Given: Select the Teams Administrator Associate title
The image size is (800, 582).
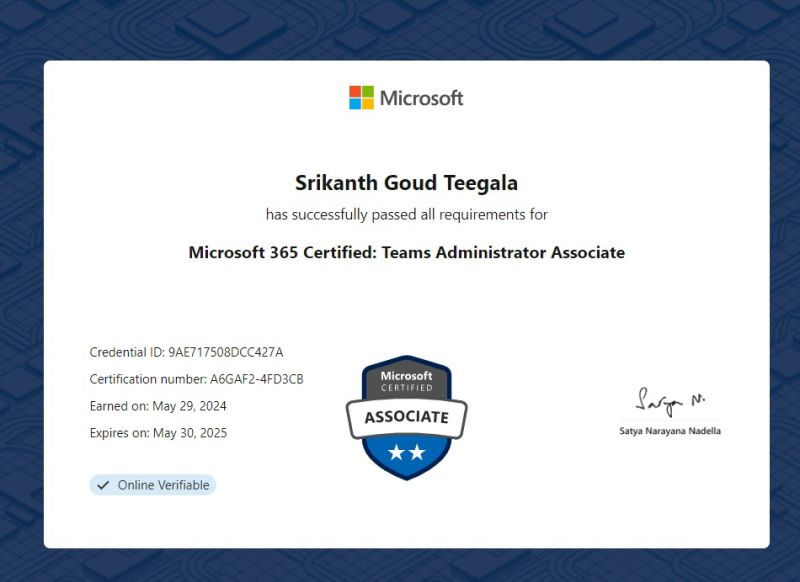Looking at the screenshot, I should pyautogui.click(x=407, y=252).
